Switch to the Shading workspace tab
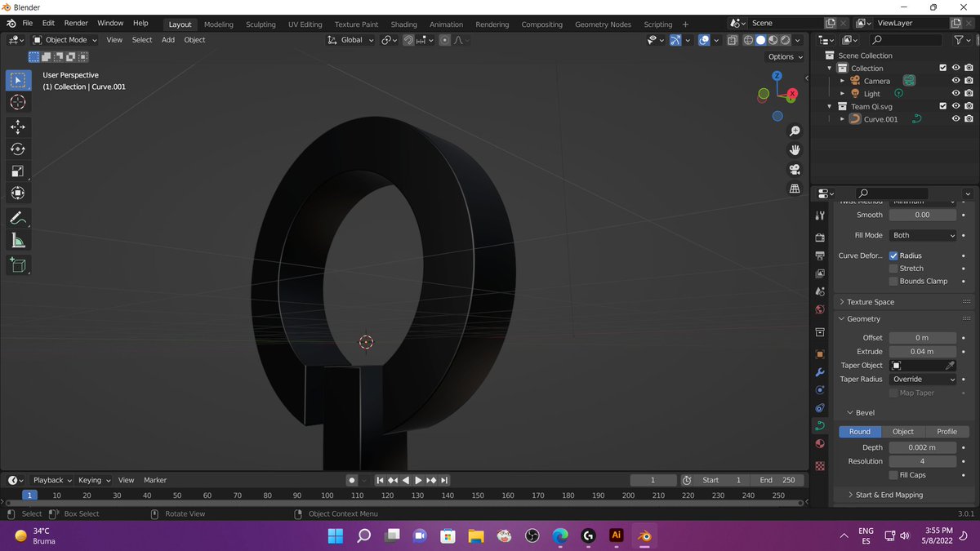This screenshot has height=551, width=980. (403, 24)
